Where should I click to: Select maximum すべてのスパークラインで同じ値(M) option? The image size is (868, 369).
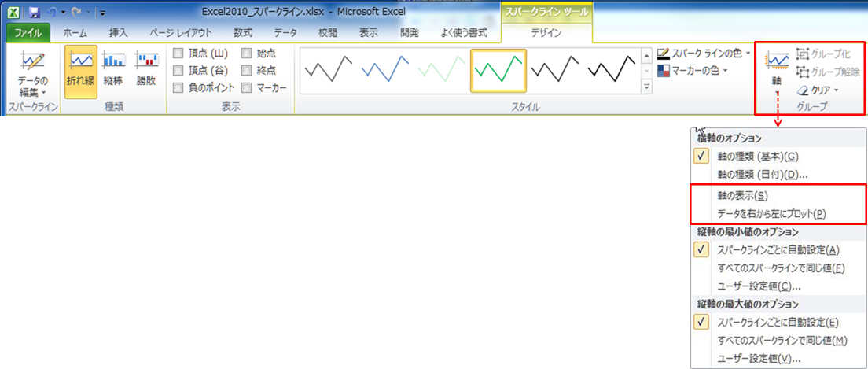[778, 340]
